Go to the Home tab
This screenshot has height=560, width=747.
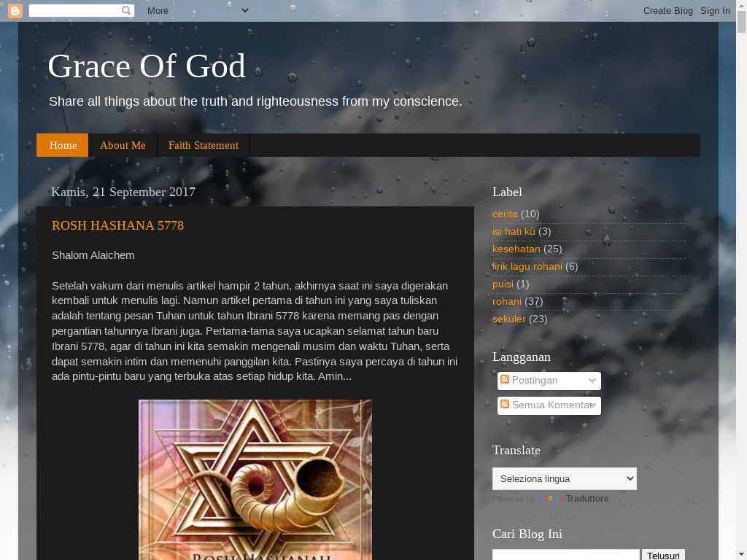63,145
